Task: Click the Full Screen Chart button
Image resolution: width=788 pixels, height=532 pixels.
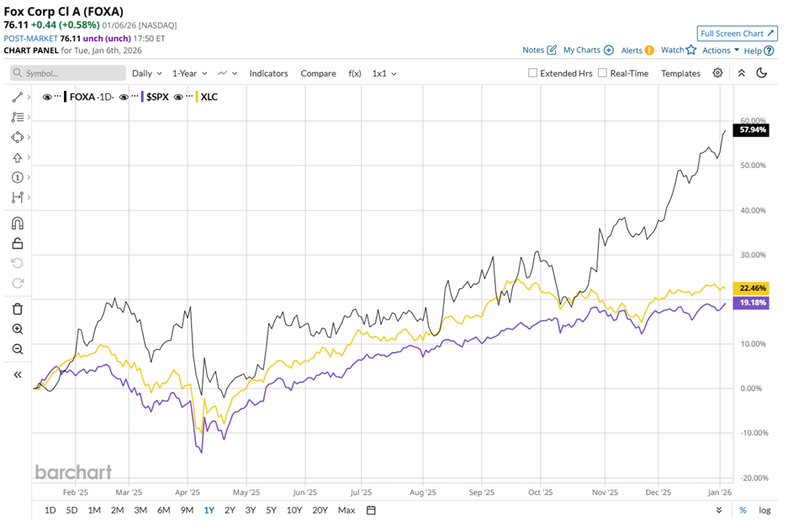Action: [737, 34]
